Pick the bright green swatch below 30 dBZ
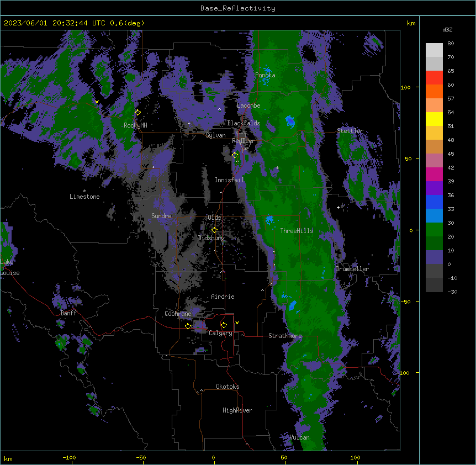The width and height of the screenshot is (476, 465). point(434,230)
